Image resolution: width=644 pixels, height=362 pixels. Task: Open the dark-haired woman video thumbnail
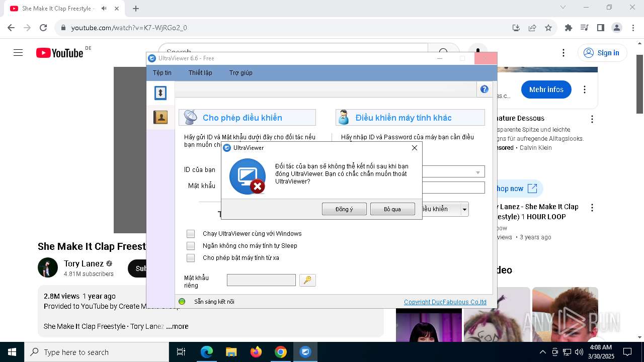(429, 325)
